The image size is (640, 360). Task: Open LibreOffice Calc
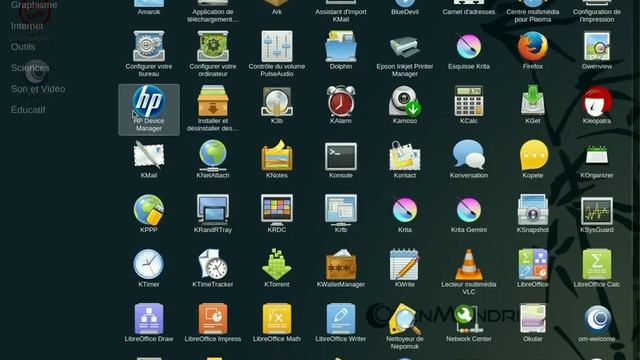point(597,269)
